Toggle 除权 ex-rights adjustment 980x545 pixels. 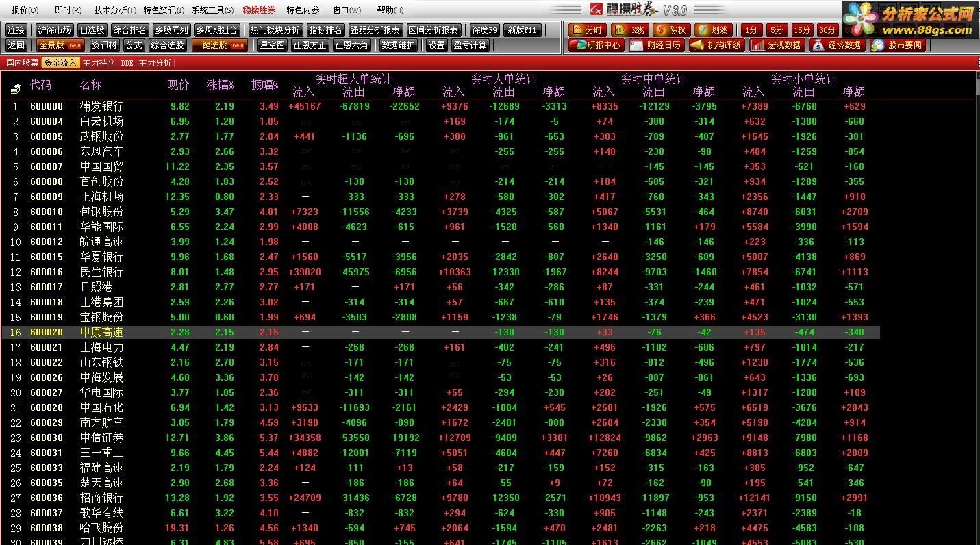(670, 30)
